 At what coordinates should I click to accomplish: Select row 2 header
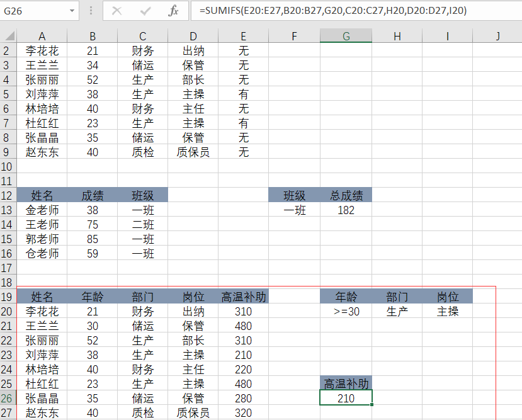coord(8,51)
